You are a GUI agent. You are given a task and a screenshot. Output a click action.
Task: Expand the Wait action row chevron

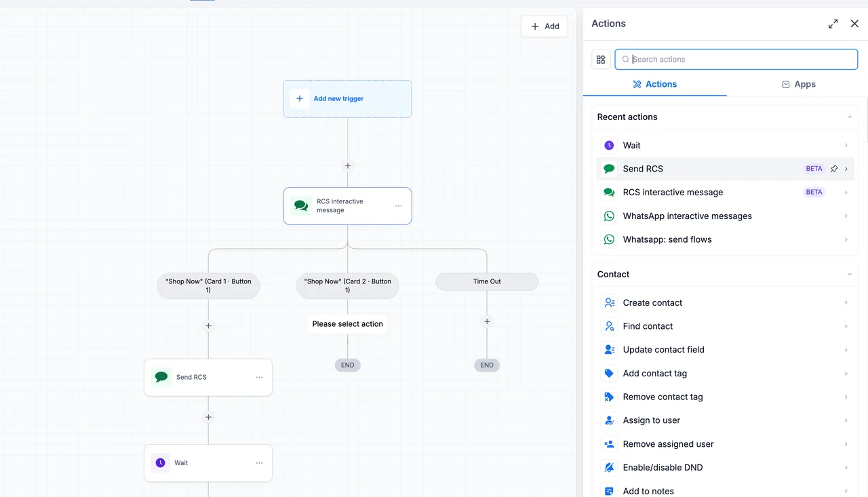846,145
